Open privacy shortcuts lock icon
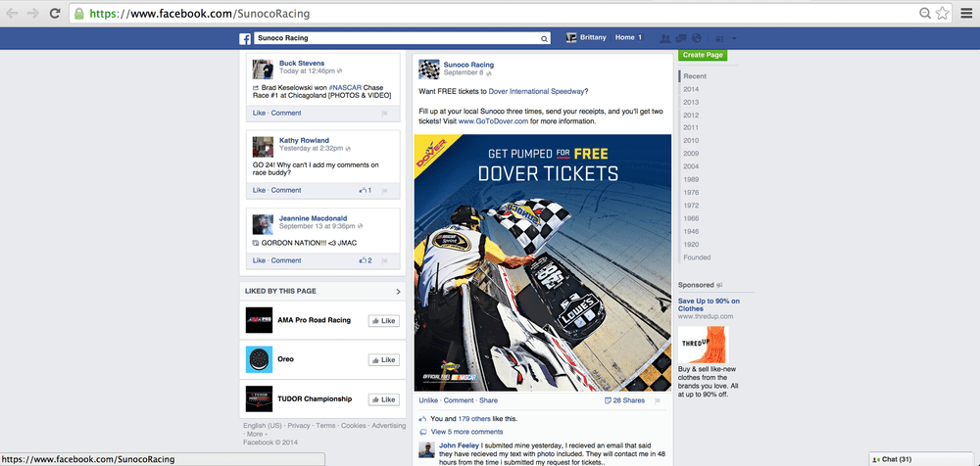The image size is (980, 466). (719, 38)
